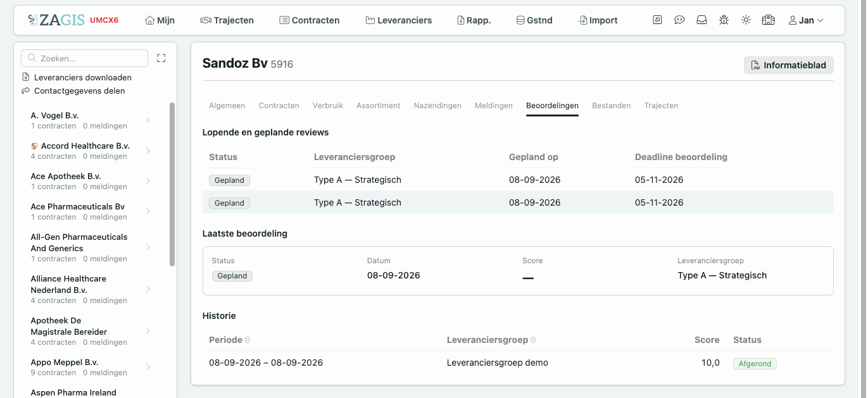
Task: Click Gepland badge under Laatste beoordeling
Action: tap(232, 276)
